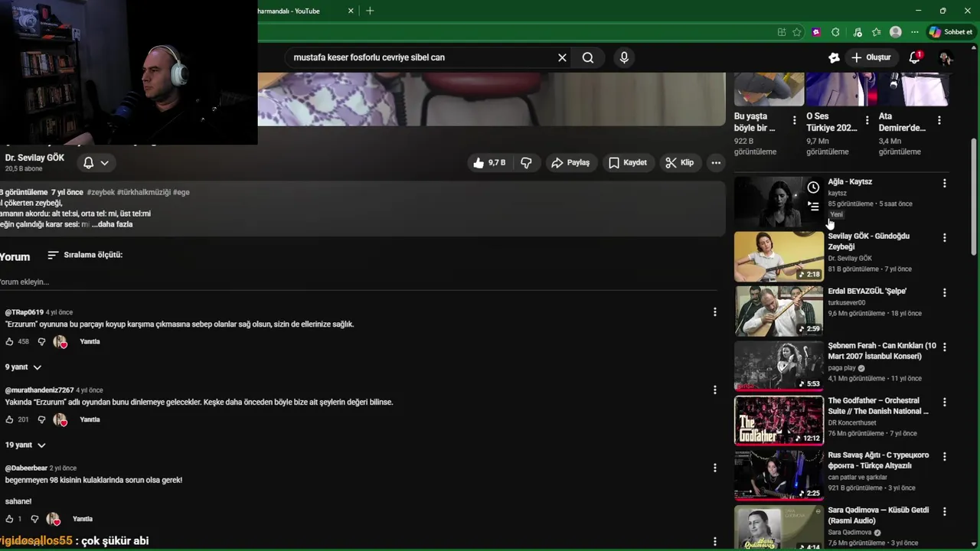Toggle channel notification bell for Dr. Sevilay GÖK
Screen dimensions: 980x551
click(x=89, y=162)
